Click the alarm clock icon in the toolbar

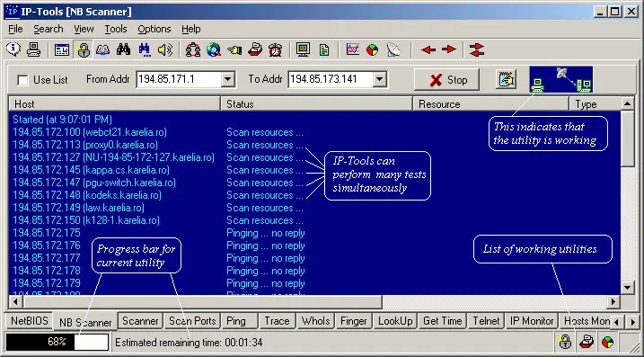pos(275,49)
